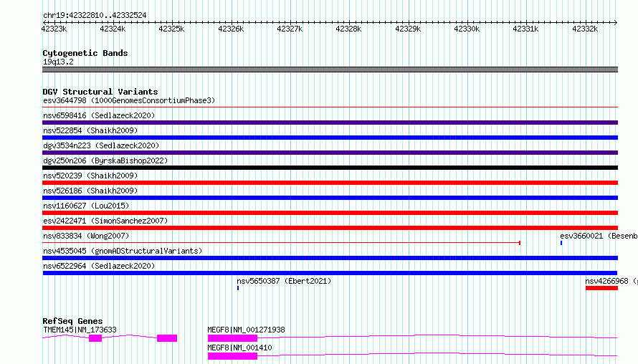Click the 42326k ruler tick label

231,29
